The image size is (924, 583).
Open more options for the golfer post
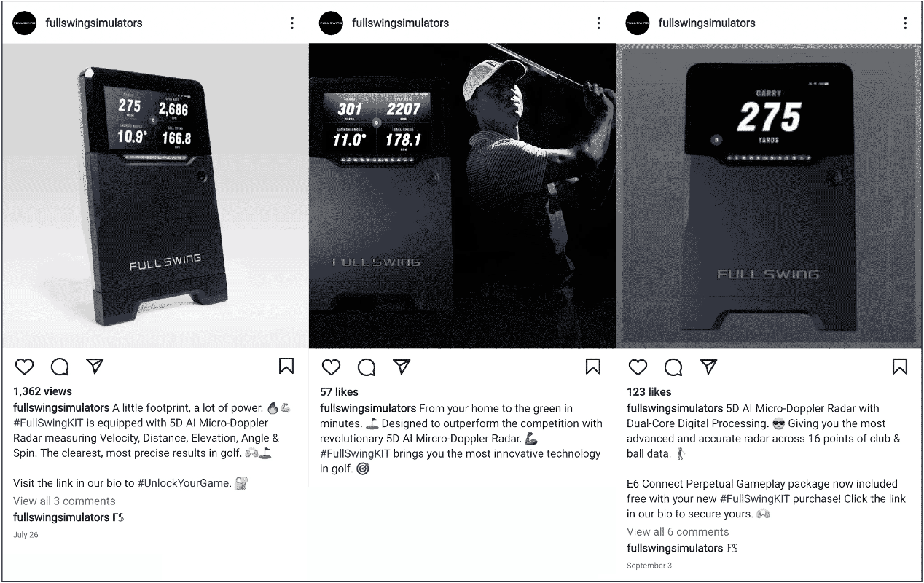[x=599, y=23]
